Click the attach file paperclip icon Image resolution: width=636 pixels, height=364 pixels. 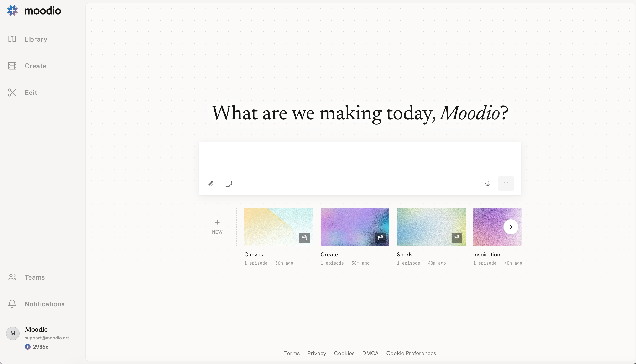[211, 184]
